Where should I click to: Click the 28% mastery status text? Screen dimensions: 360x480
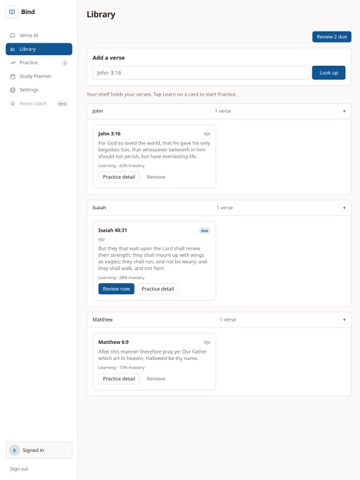coord(121,278)
